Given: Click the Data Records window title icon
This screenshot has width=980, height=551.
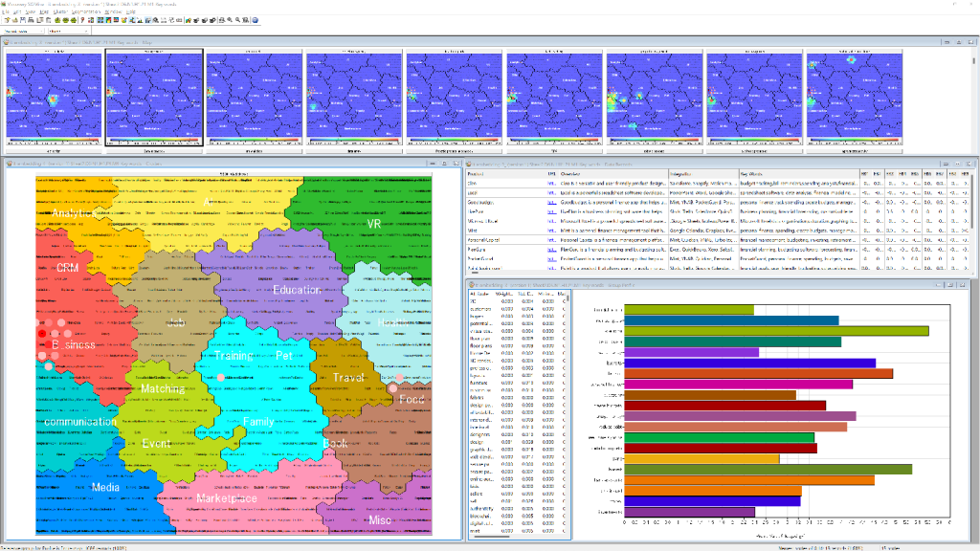Looking at the screenshot, I should [470, 164].
